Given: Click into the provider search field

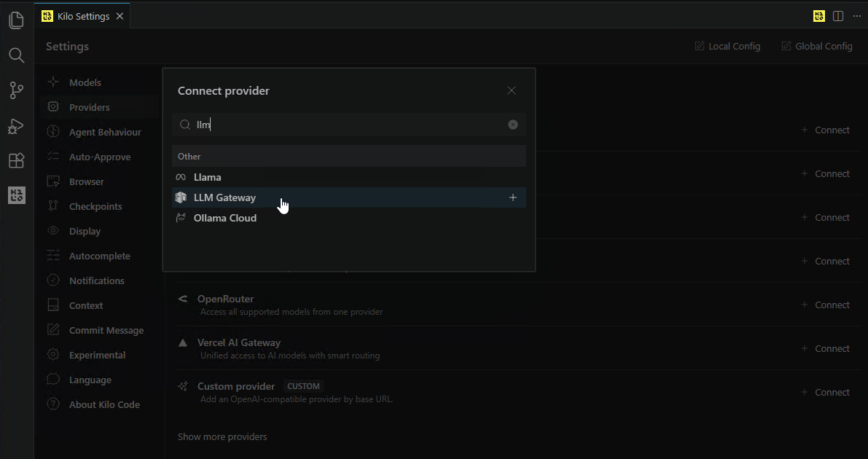Looking at the screenshot, I should (349, 125).
